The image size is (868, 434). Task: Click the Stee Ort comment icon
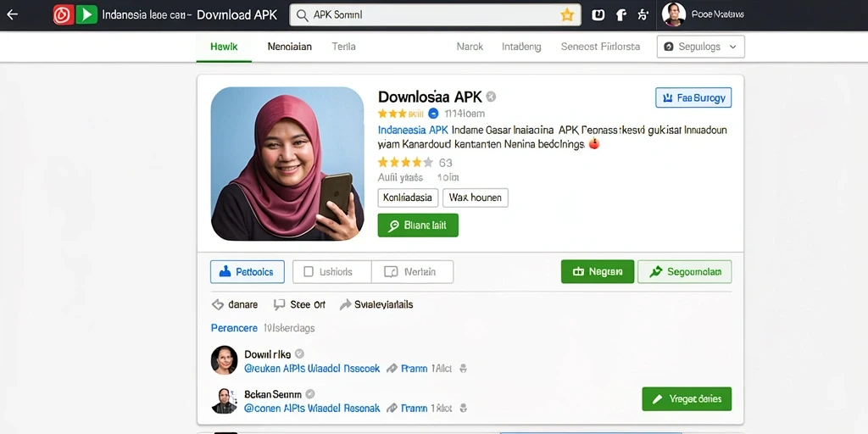280,304
